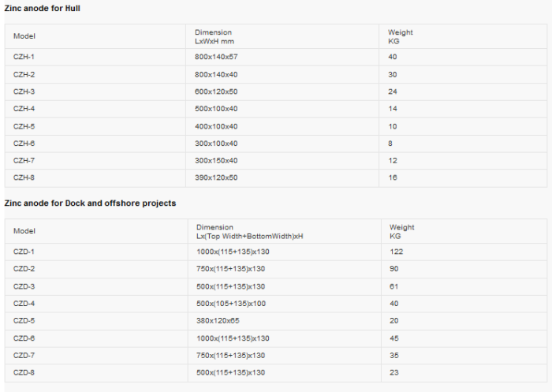The width and height of the screenshot is (552, 392).
Task: Click the CZH-6 model cell
Action: [24, 144]
